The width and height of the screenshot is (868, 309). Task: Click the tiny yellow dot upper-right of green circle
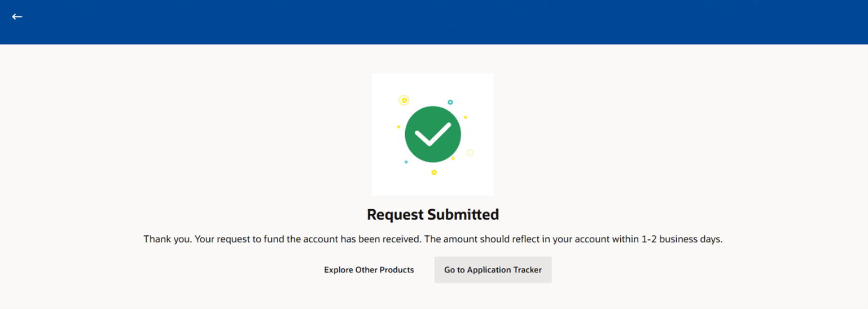coord(466,117)
